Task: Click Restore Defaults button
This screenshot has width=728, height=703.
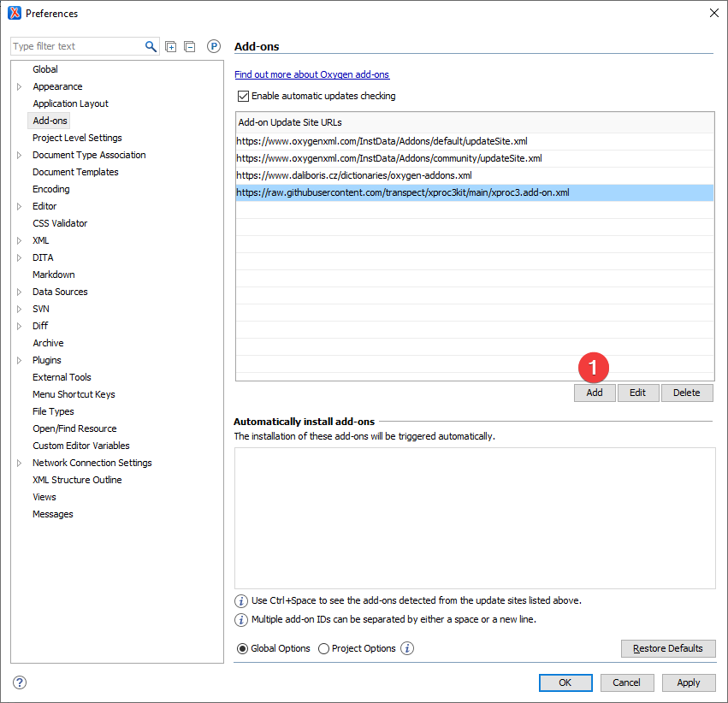Action: [x=667, y=648]
